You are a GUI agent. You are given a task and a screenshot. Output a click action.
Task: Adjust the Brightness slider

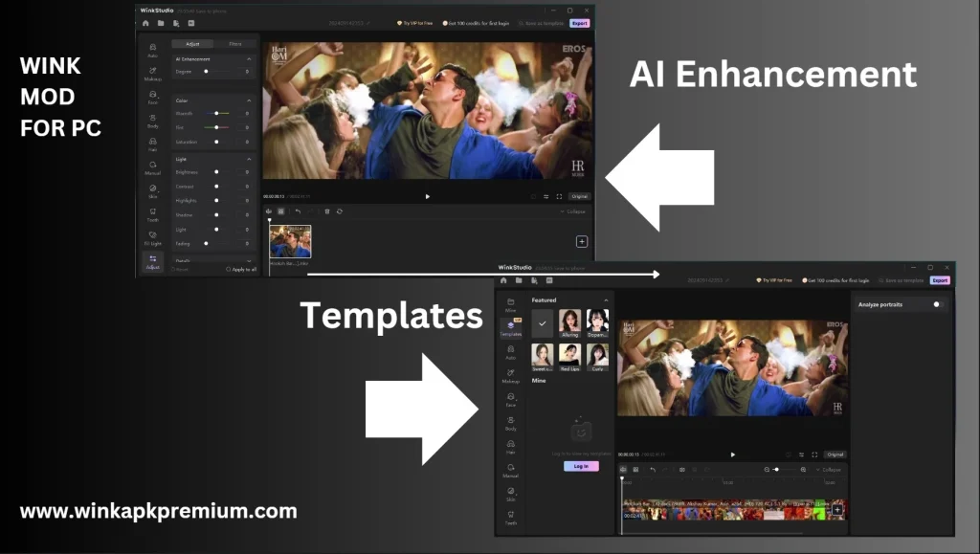click(x=217, y=171)
